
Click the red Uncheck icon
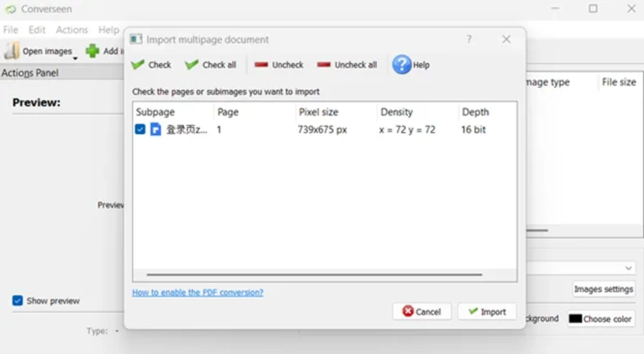tap(261, 64)
